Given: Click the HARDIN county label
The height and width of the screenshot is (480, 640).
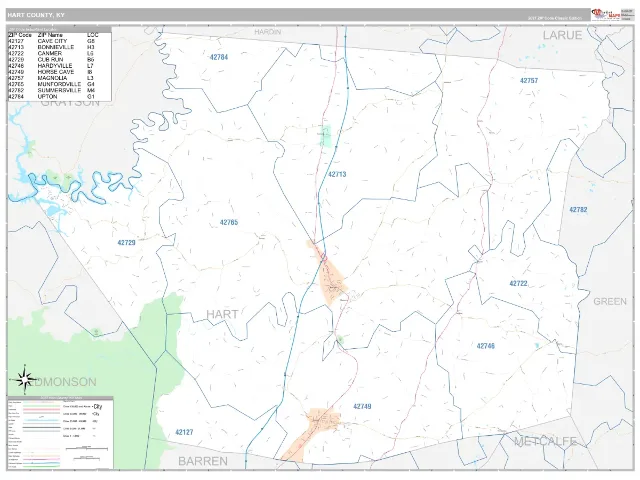Looking at the screenshot, I should 268,32.
